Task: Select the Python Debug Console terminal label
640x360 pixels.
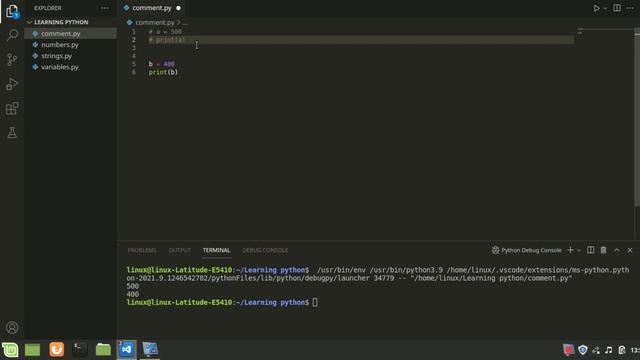Action: coord(527,250)
